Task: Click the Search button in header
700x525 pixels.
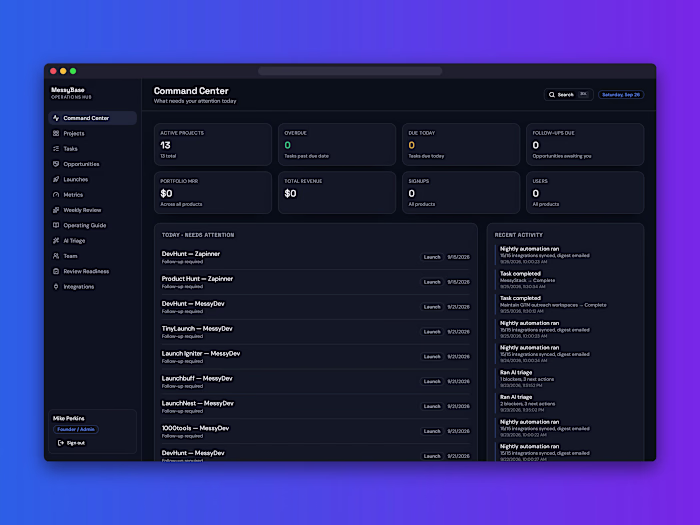Action: [568, 95]
